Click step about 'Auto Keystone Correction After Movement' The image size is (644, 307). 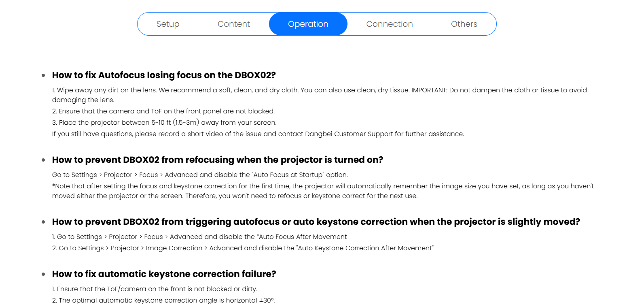[243, 248]
